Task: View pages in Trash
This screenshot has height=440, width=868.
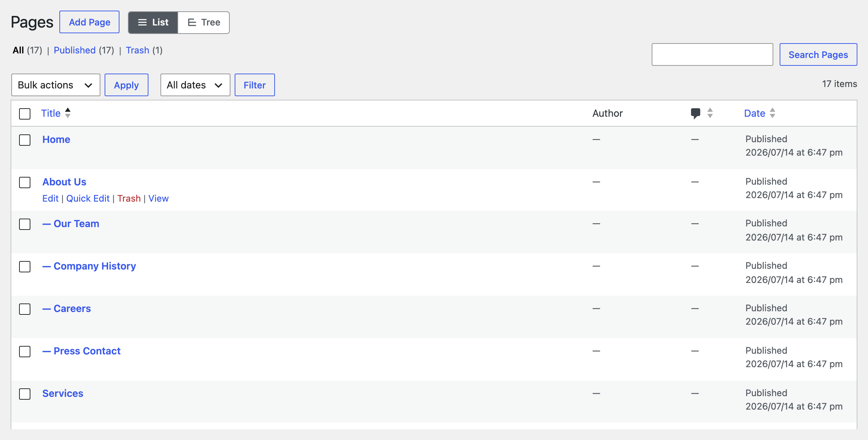Action: point(137,50)
